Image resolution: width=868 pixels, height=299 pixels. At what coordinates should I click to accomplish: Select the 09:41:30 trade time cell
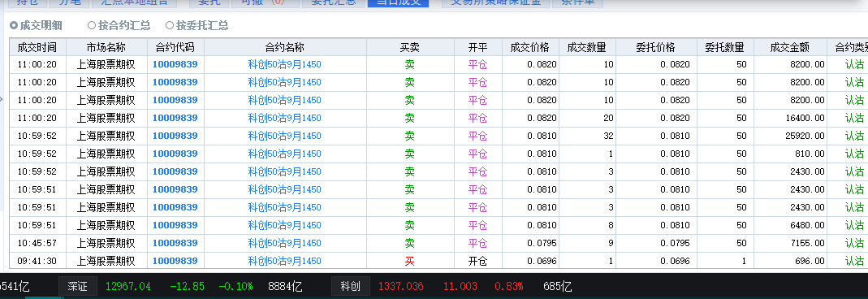click(37, 261)
